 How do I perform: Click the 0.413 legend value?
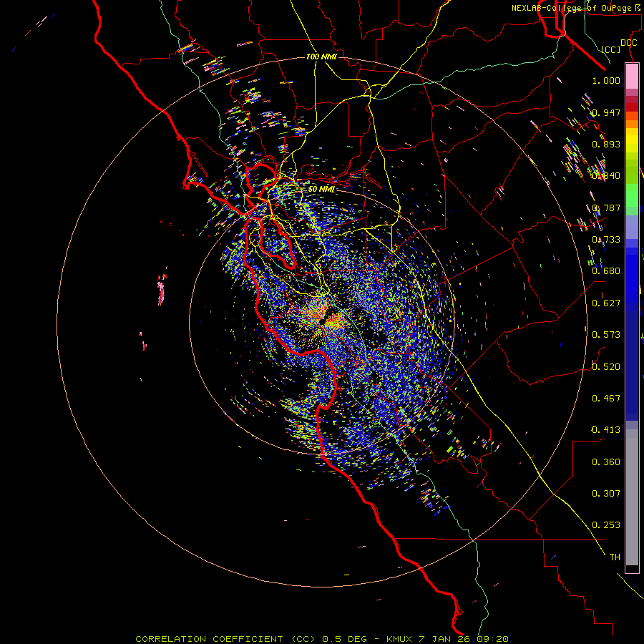(x=606, y=430)
